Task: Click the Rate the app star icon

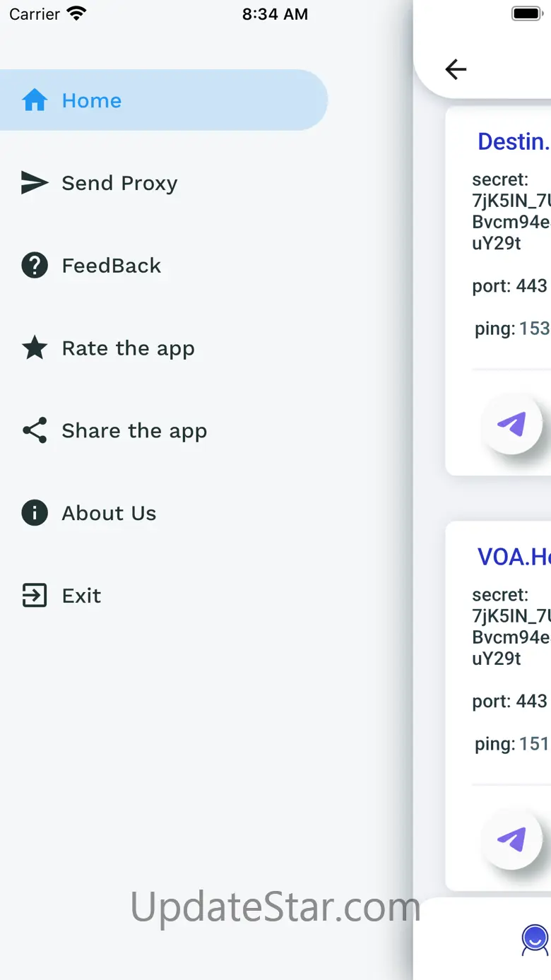Action: pyautogui.click(x=35, y=348)
